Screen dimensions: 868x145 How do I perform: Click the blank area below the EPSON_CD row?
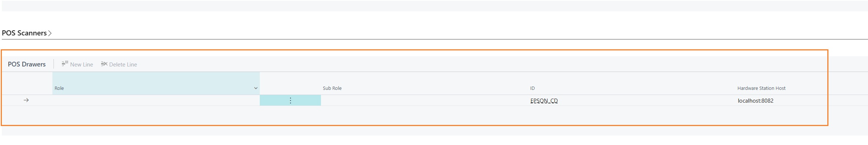[x=414, y=115]
